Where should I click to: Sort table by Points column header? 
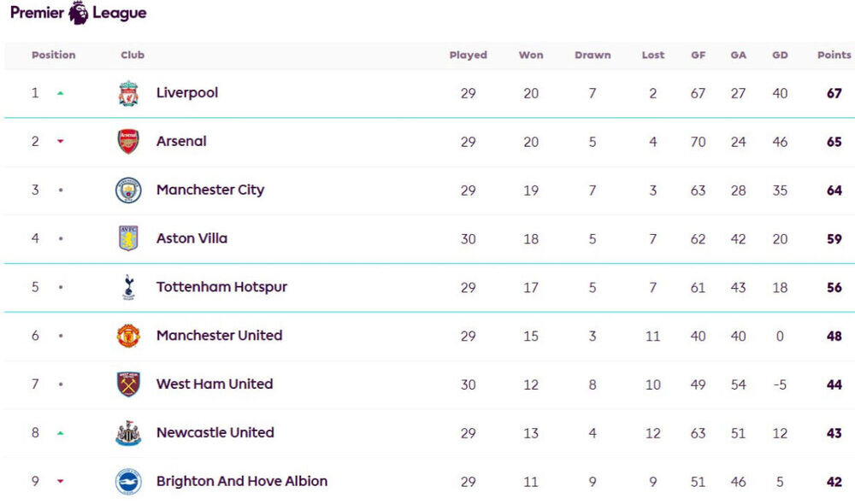point(834,55)
